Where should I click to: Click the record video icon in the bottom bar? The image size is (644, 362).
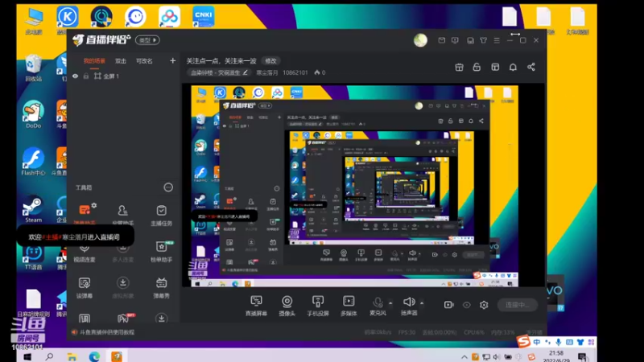pos(448,305)
